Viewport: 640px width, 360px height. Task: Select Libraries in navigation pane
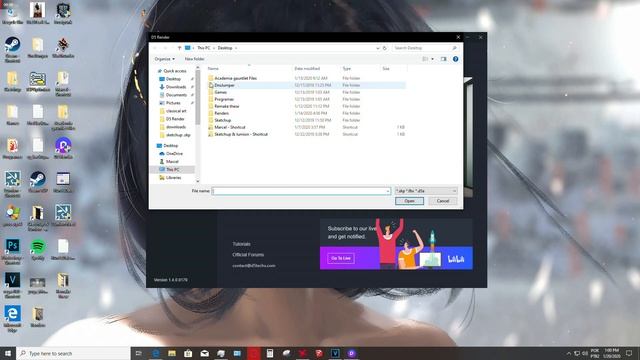tap(173, 178)
